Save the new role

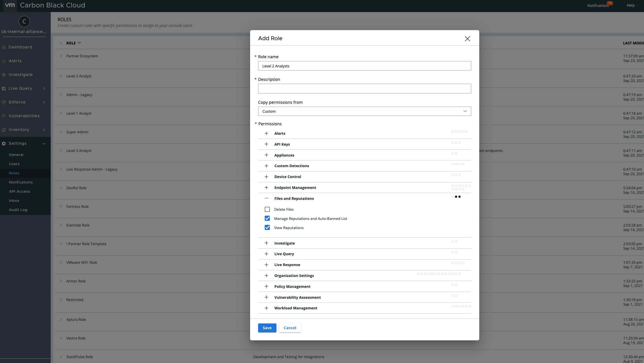[x=267, y=328]
